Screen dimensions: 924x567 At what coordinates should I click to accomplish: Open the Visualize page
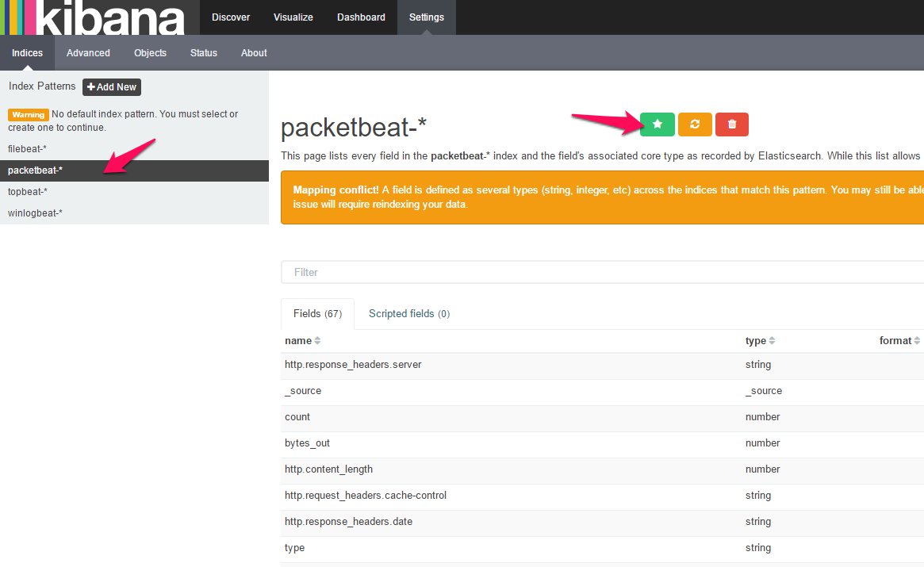point(293,17)
